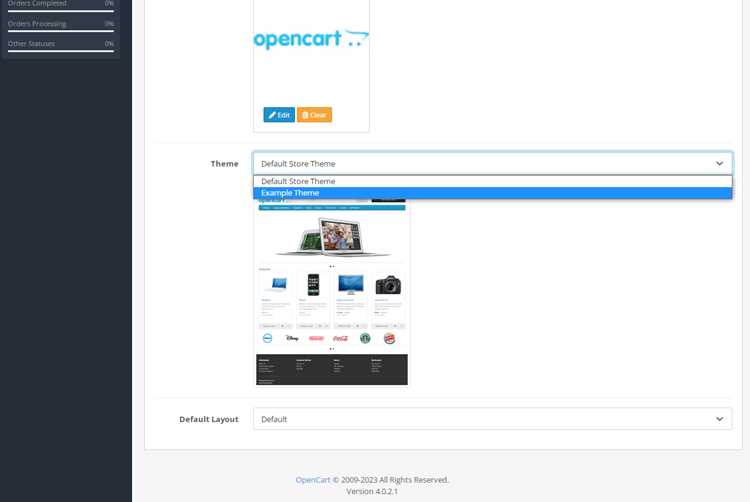Click the Orders Completed progress bar
Image resolution: width=750 pixels, height=502 pixels.
tap(61, 11)
